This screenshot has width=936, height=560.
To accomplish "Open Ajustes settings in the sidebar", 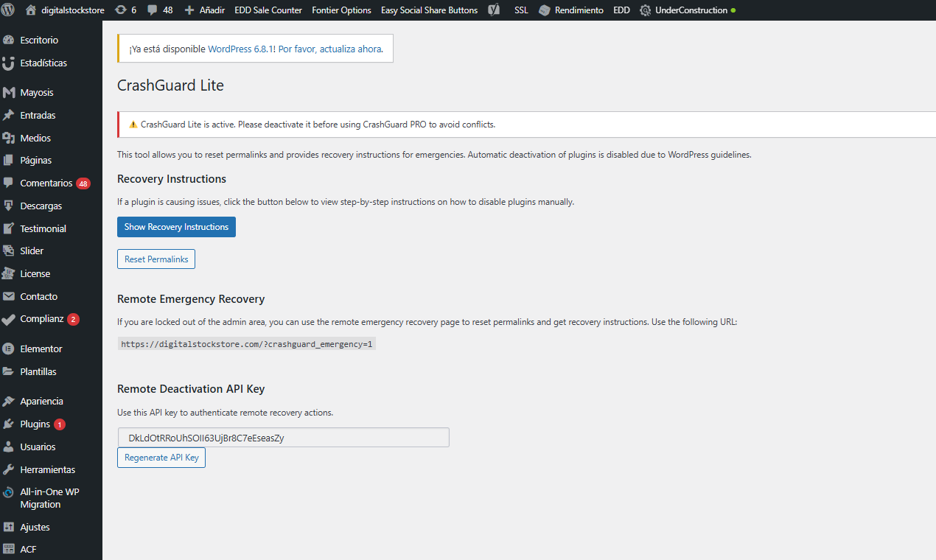I will point(51,527).
